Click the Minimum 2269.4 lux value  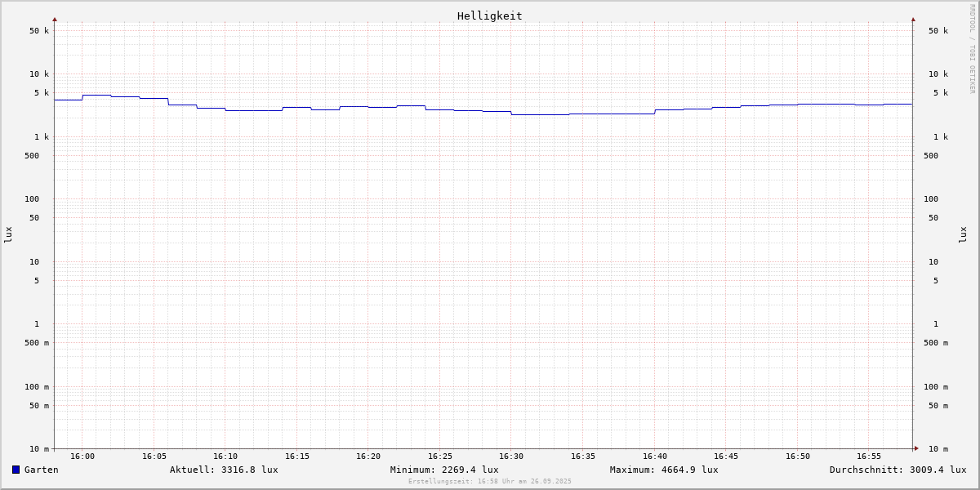click(444, 470)
